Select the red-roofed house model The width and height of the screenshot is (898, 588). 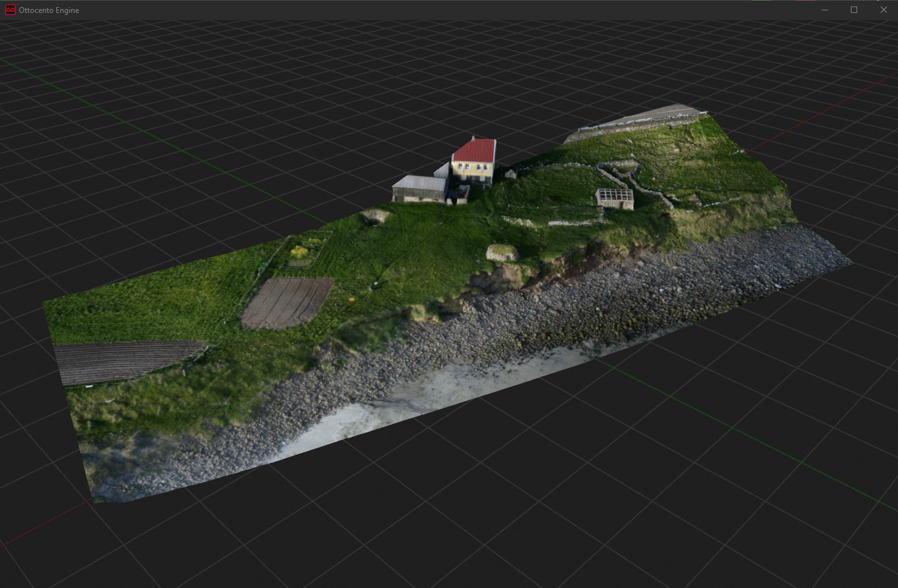(x=474, y=160)
